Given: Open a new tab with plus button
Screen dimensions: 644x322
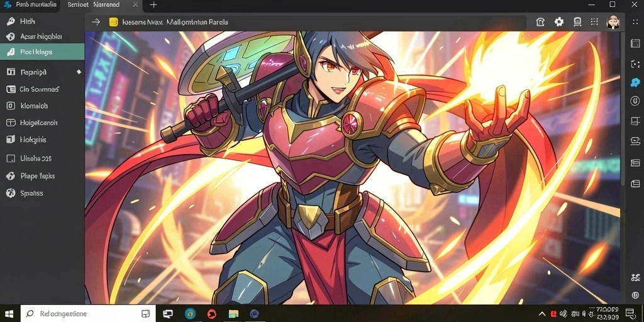Looking at the screenshot, I should click(x=153, y=5).
